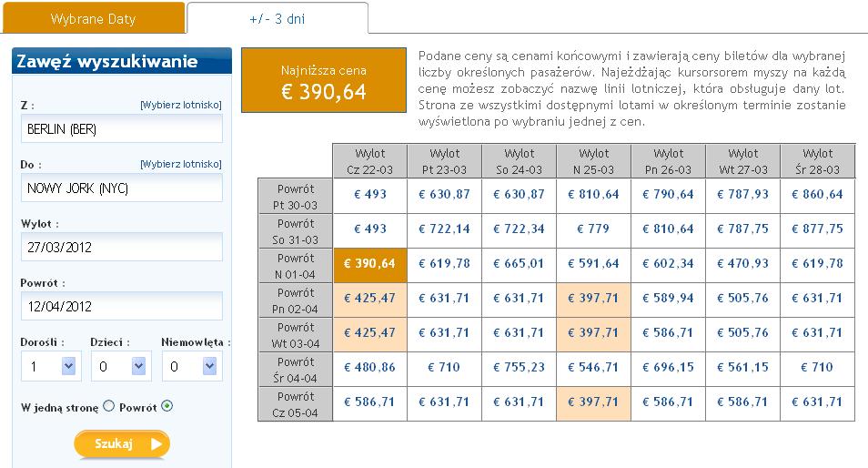The width and height of the screenshot is (868, 468).
Task: Select € 630,87 under Wylot Pt 23-03
Action: coord(445,195)
